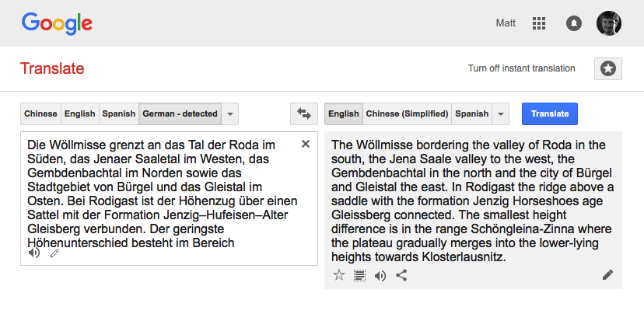Open the Google apps grid
This screenshot has width=644, height=314.
[x=539, y=23]
